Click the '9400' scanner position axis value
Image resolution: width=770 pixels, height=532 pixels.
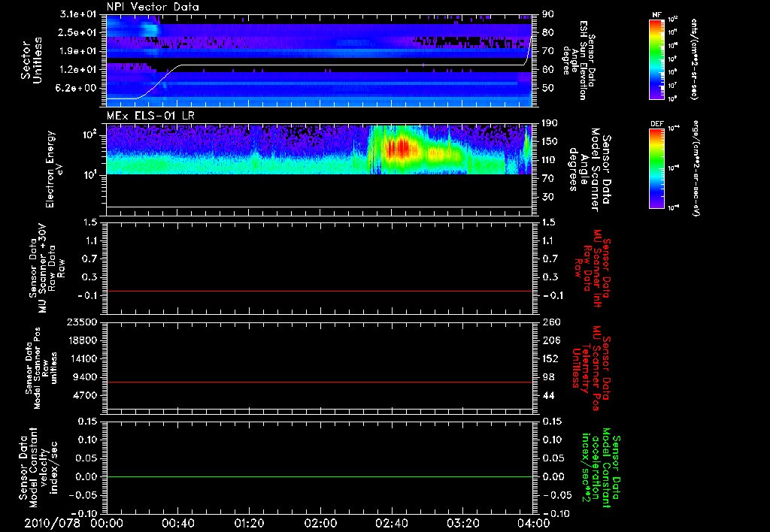84,377
